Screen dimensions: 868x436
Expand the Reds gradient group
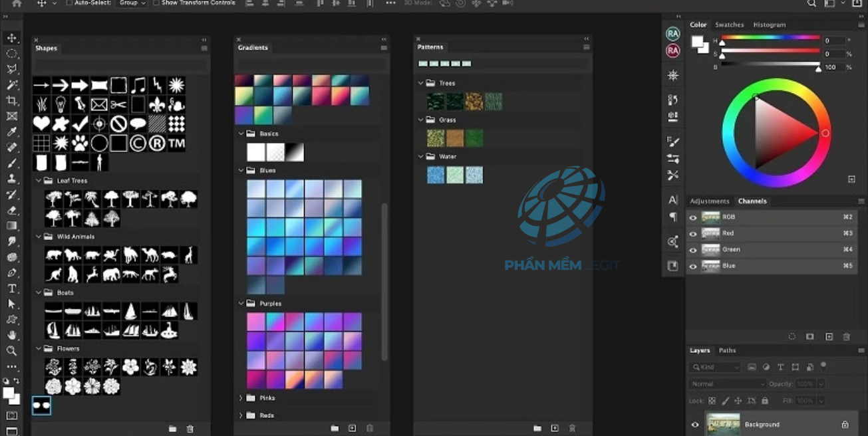click(x=241, y=415)
